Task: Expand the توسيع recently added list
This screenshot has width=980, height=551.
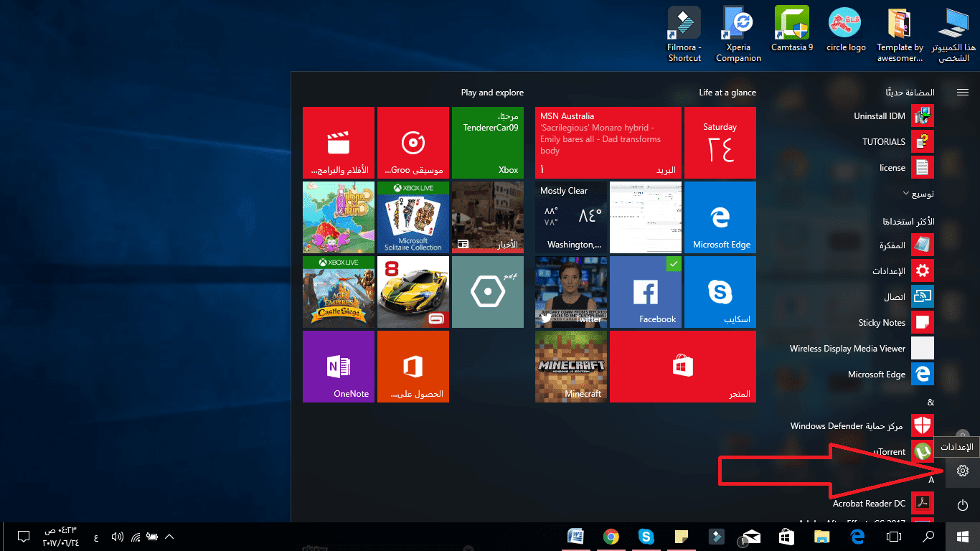Action: (x=918, y=194)
